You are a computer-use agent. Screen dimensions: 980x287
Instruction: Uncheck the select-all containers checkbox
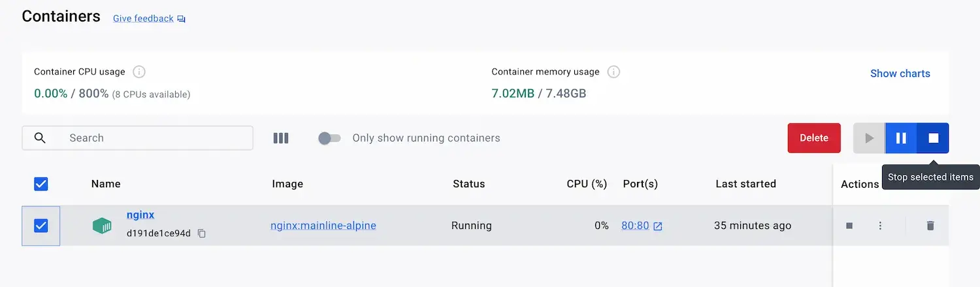[41, 184]
